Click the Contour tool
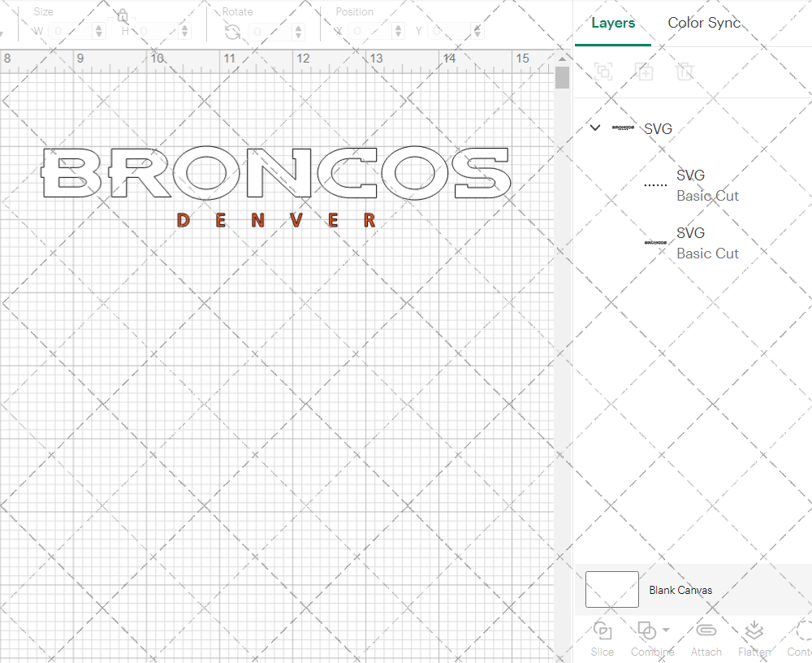 [801, 639]
